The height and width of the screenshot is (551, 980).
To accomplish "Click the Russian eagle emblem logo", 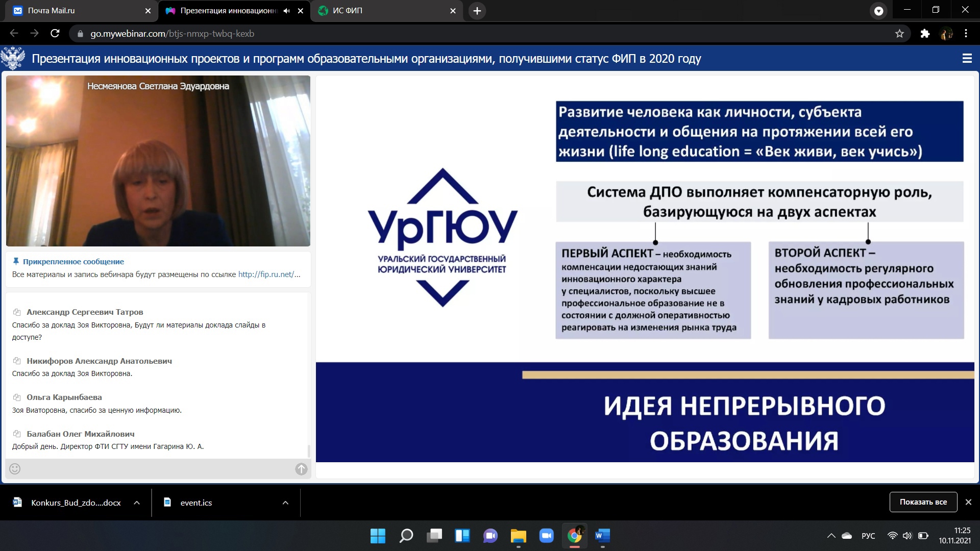I will 13,58.
